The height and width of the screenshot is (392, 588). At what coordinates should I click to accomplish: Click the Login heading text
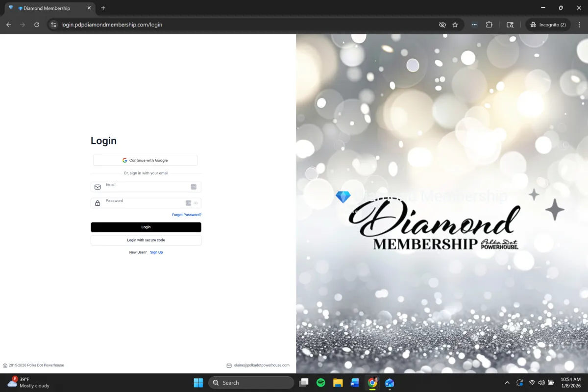point(103,141)
